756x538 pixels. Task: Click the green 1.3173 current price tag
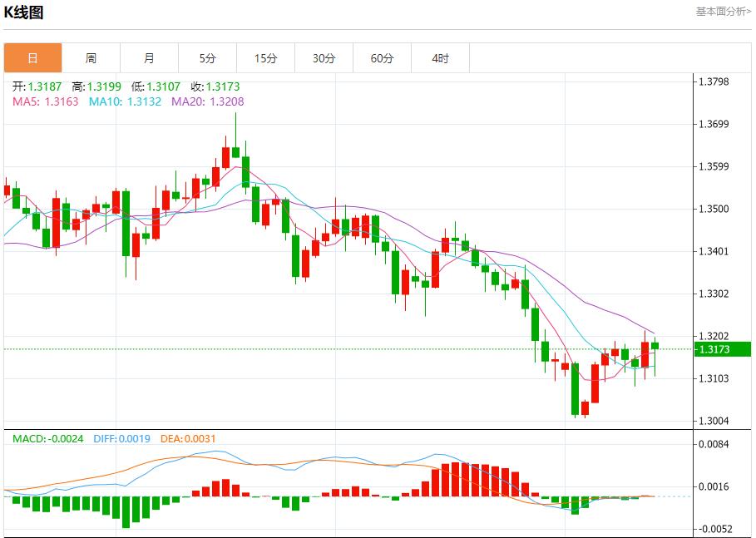[722, 349]
